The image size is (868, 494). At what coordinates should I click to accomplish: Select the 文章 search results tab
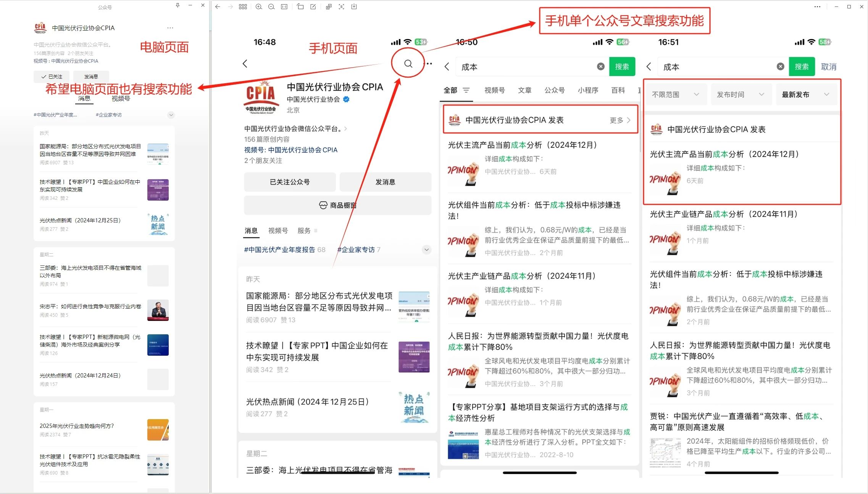pyautogui.click(x=524, y=90)
